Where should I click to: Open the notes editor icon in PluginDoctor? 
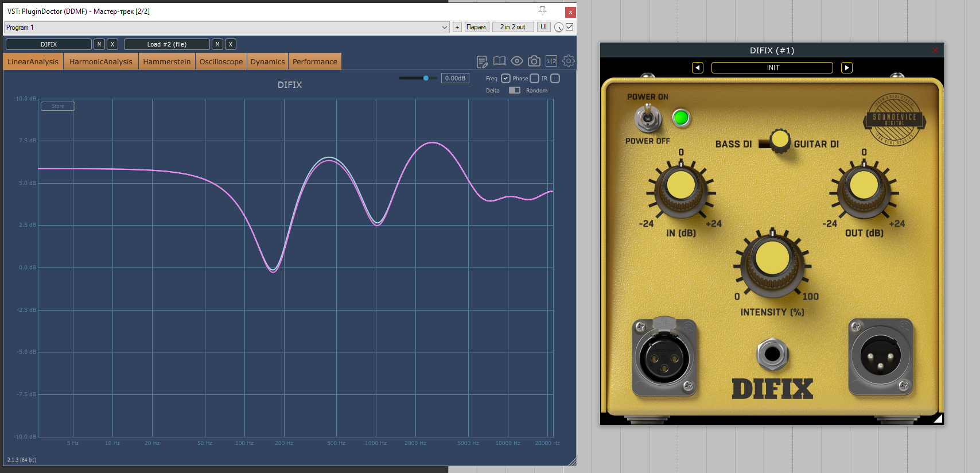tap(482, 61)
